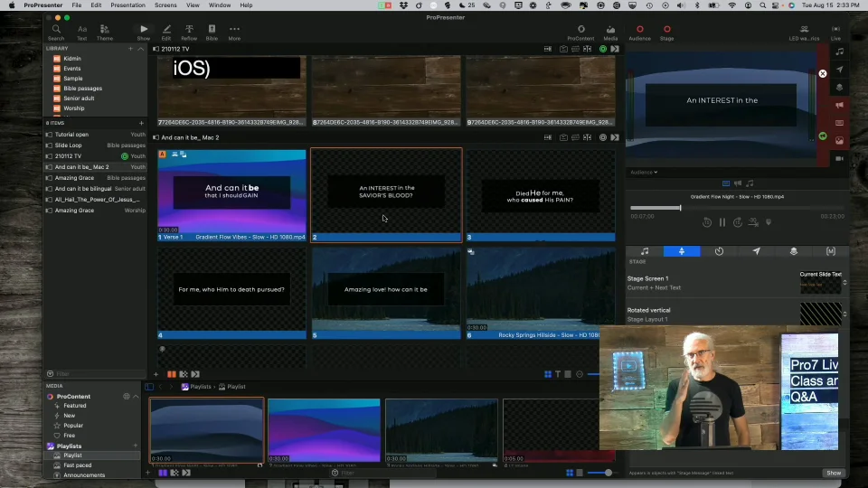Open the Presentation menu
Viewport: 868px width, 488px height.
(127, 5)
